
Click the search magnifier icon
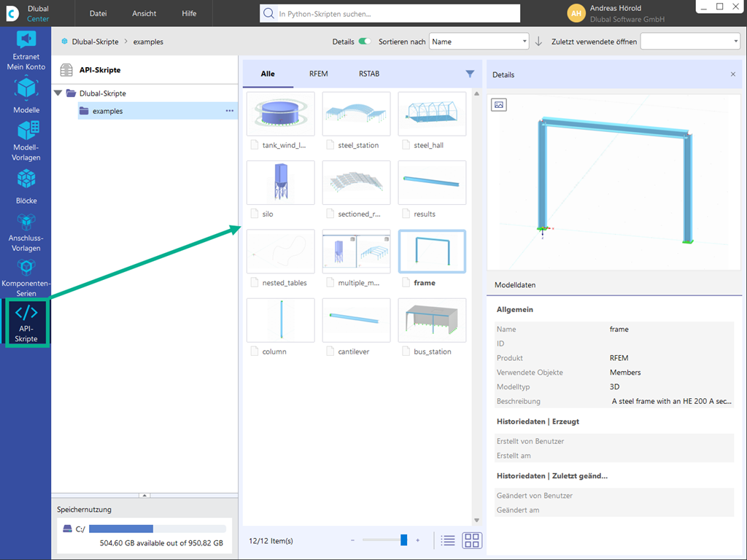(268, 13)
